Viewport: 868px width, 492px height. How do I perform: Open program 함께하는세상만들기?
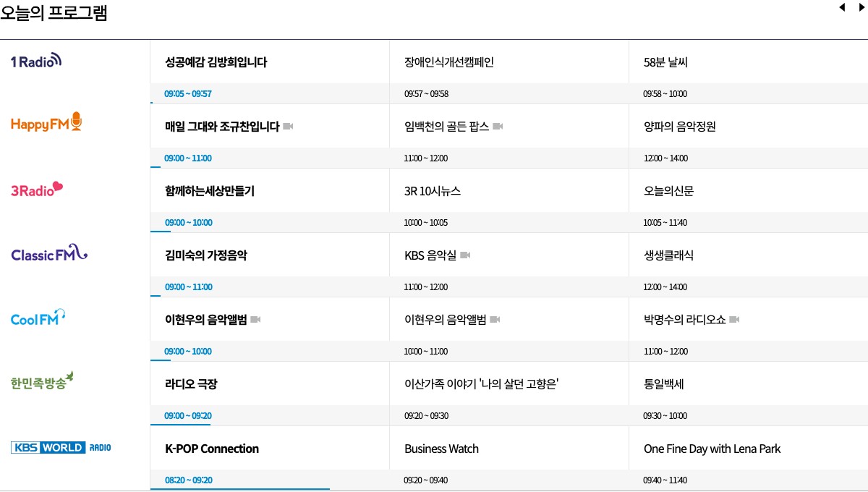click(210, 191)
